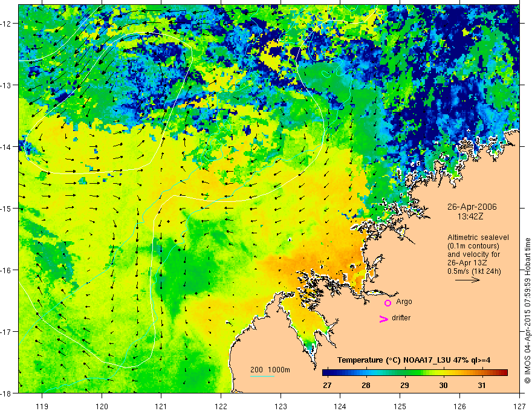Click the magenta Argo circle symbol
The height and width of the screenshot is (411, 532).
[388, 303]
